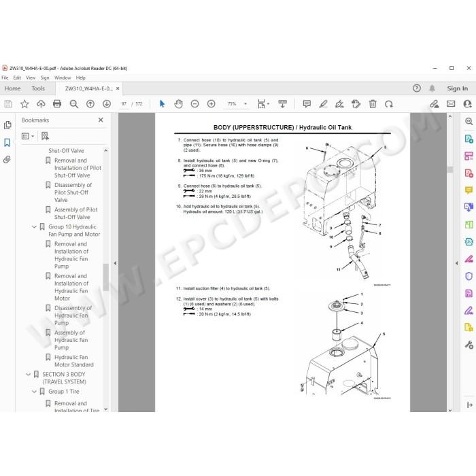This screenshot has height=476, width=476.
Task: Open Removal and Installation of Pilot Shut-Off Valve
Action: pos(78,168)
